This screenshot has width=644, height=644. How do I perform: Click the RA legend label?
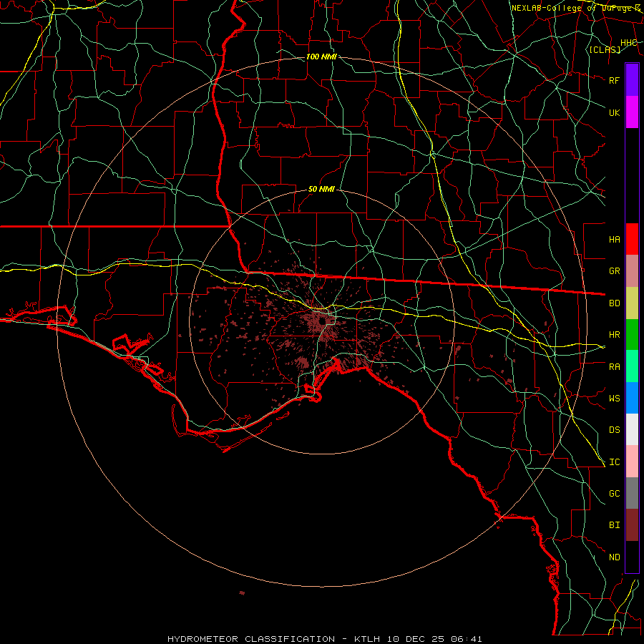pos(615,367)
